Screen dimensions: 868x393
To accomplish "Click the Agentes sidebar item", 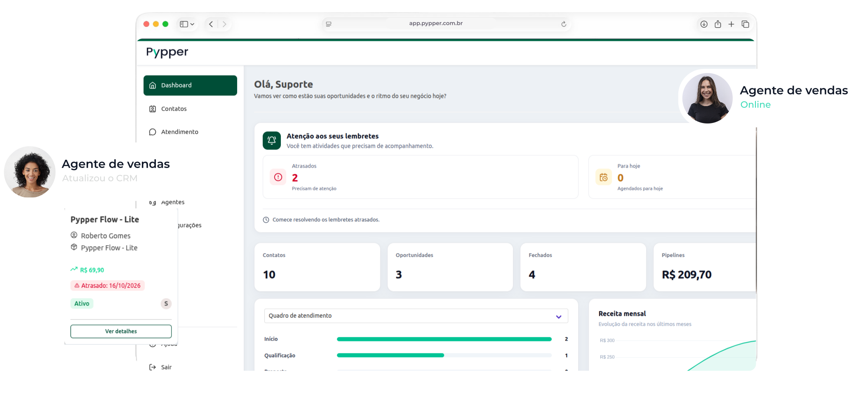I will [x=173, y=202].
